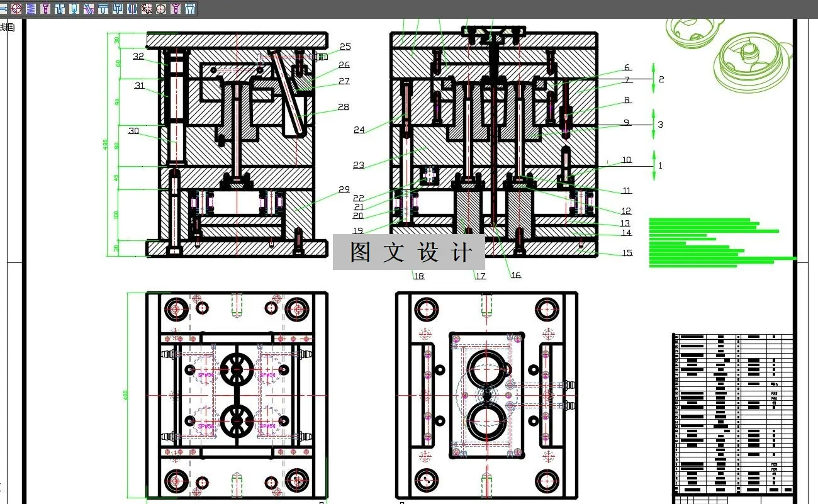Screen dimensions: 818x504
Task: Select part balloon number 23
Action: (x=358, y=165)
